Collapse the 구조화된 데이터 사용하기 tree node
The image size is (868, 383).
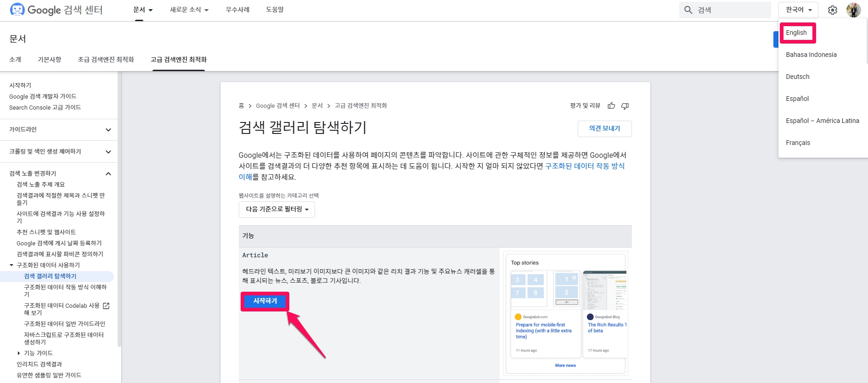point(12,265)
